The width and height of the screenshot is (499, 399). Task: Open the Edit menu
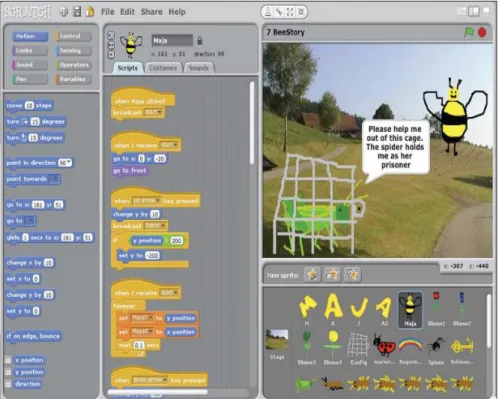(x=127, y=12)
